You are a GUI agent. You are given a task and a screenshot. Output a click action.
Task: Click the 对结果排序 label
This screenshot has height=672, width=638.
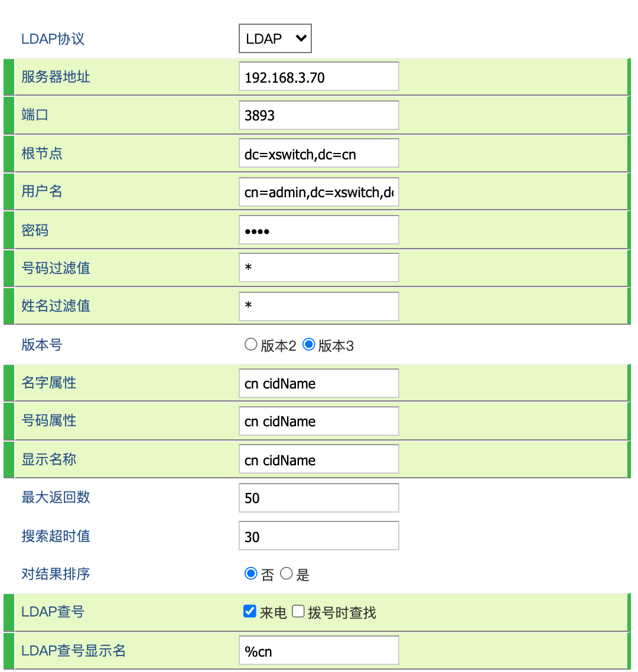tap(56, 573)
